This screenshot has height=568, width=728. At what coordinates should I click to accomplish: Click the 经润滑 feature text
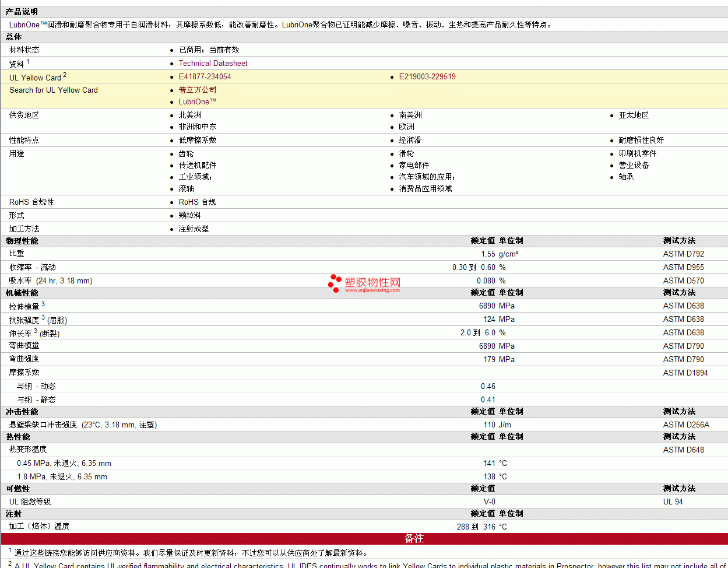[x=410, y=140]
